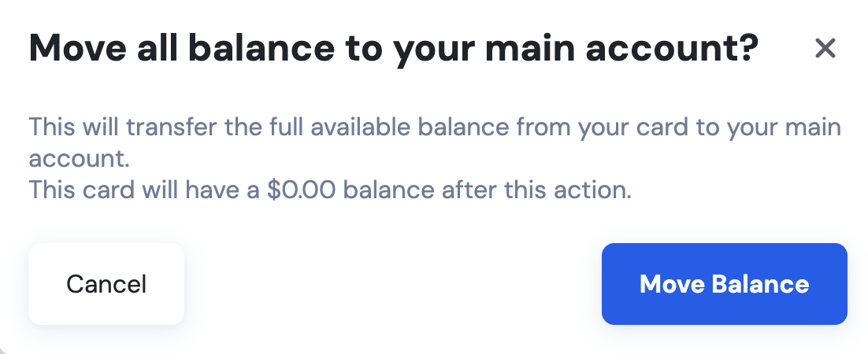Screen dimensions: 868x354
Task: Click the $0.00 balance warning line
Action: (x=330, y=191)
